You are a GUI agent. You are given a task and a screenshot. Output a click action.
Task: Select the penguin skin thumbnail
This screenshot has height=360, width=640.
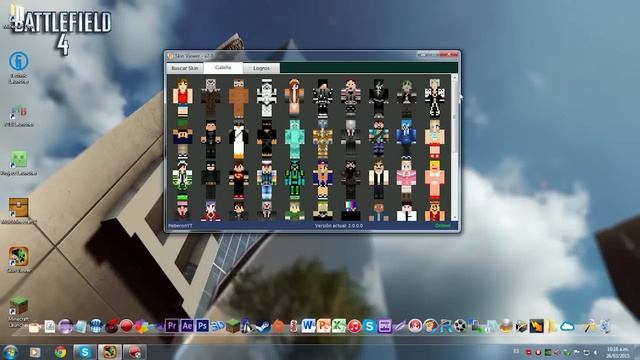(238, 139)
